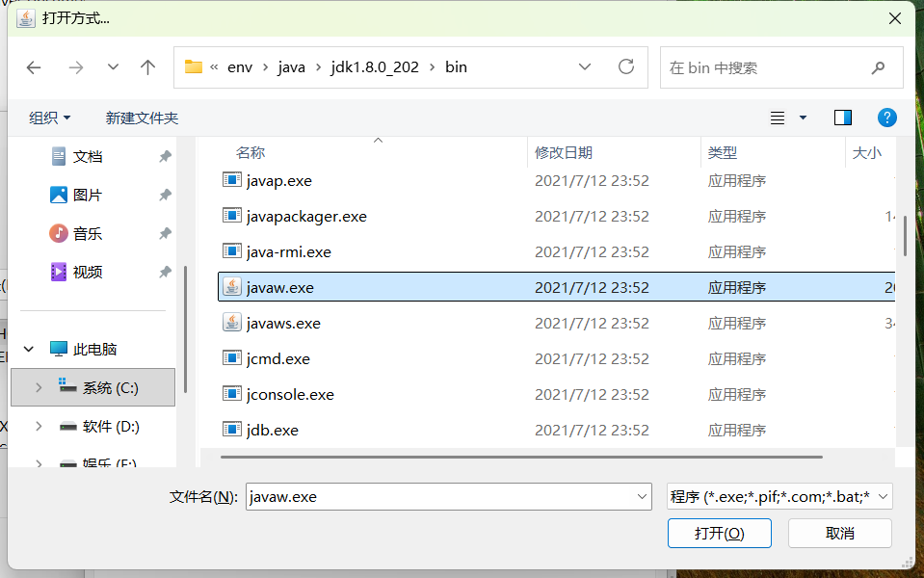Click 取消 button
The width and height of the screenshot is (924, 578).
point(840,534)
